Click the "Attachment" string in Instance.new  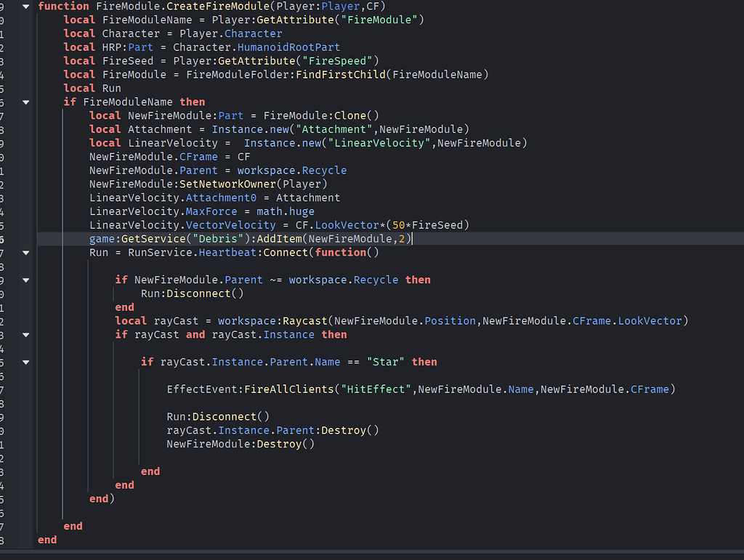(334, 129)
